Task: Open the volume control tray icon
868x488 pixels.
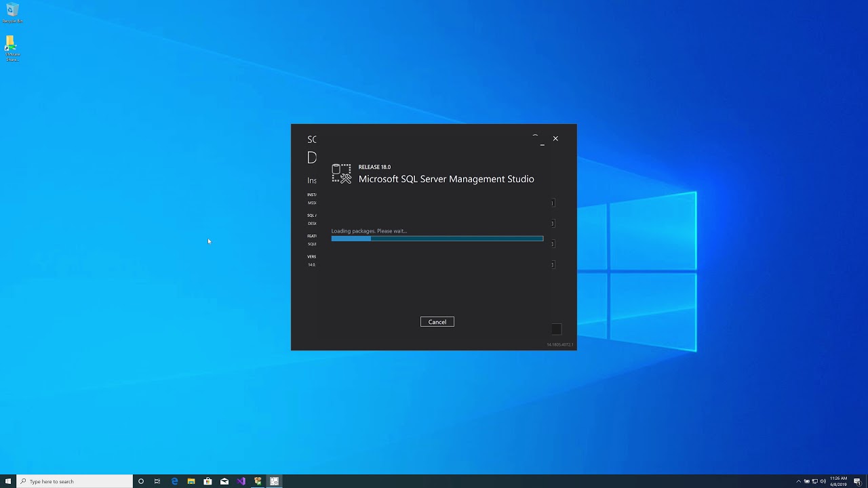Action: (823, 481)
